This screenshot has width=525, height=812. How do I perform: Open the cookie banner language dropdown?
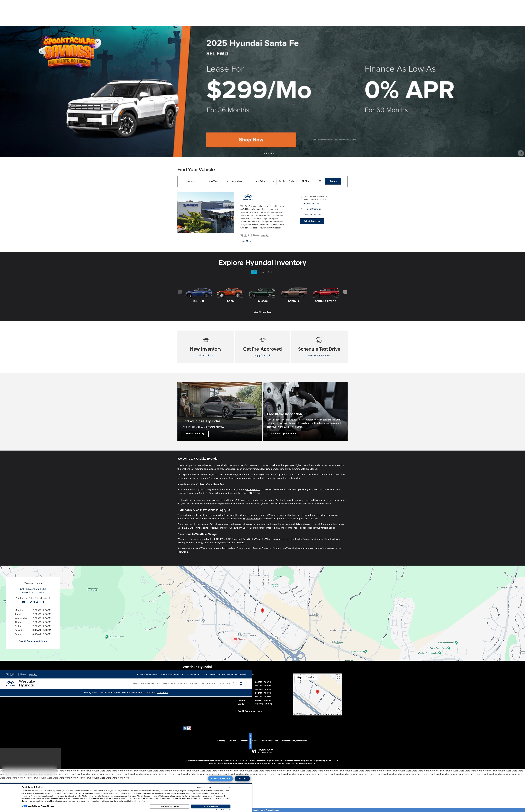[x=218, y=787]
